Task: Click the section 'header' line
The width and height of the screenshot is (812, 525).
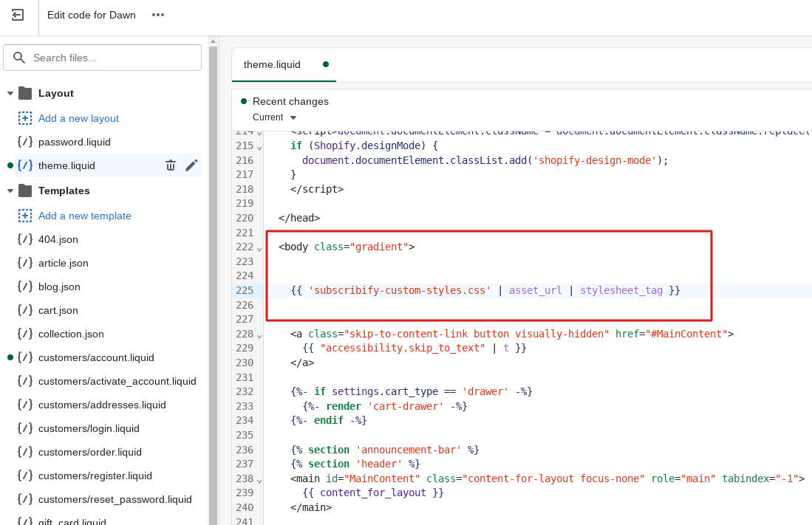Action: [x=355, y=464]
